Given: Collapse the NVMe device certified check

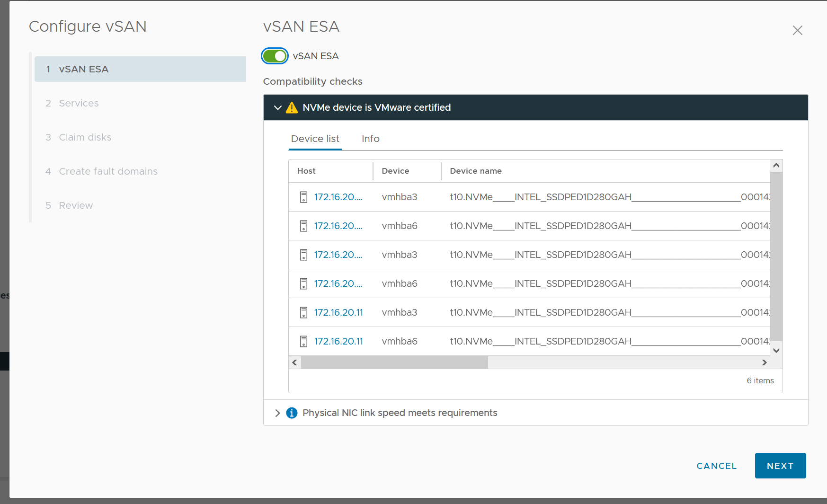Looking at the screenshot, I should tap(278, 108).
